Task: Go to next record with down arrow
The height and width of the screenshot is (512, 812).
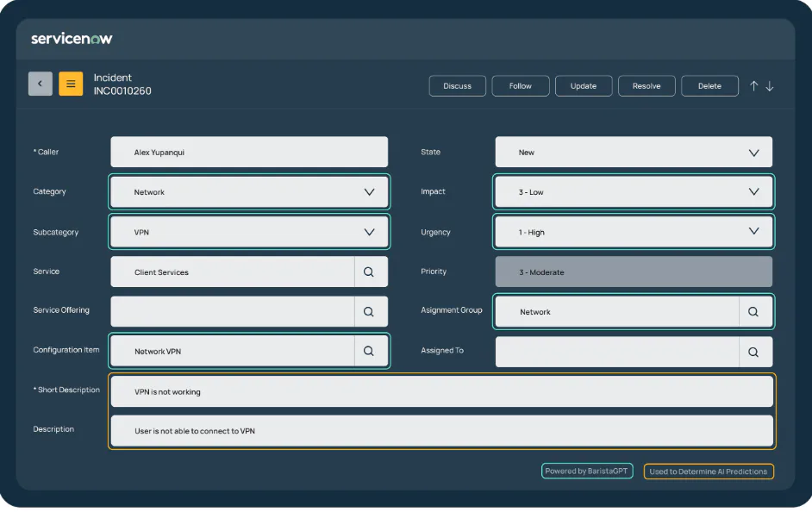Action: 770,86
